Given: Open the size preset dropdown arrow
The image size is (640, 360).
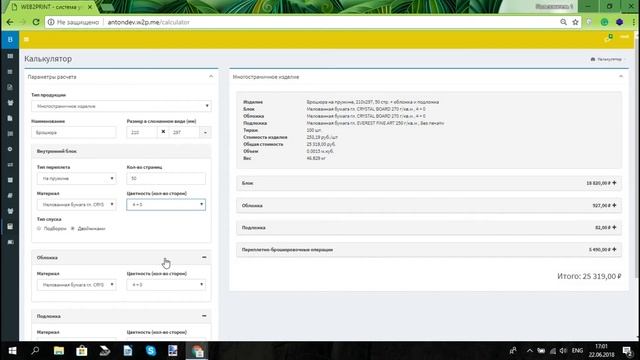Looking at the screenshot, I should pos(205,132).
